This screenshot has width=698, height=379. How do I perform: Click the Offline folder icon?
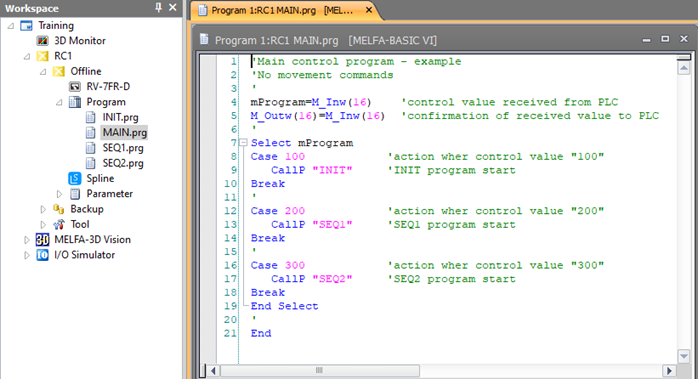[x=59, y=71]
